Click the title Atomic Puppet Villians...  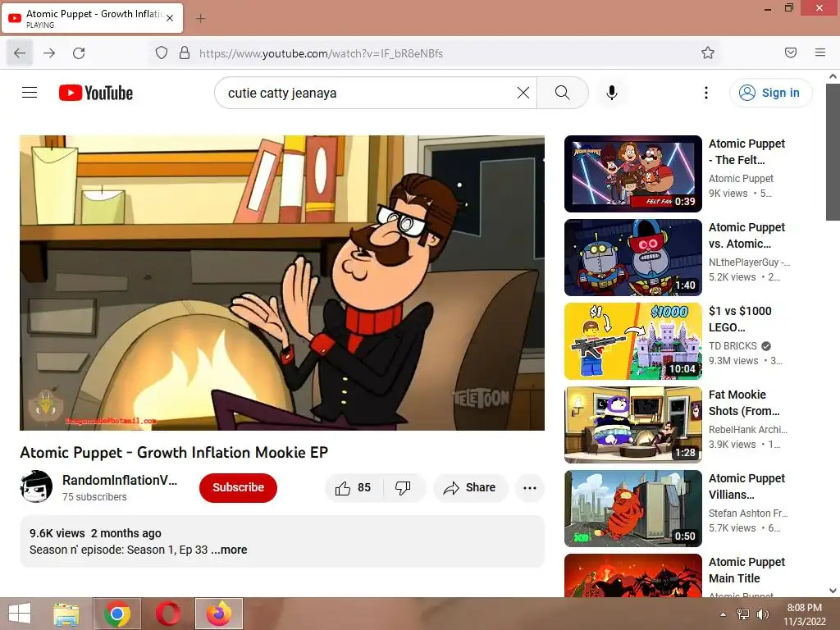tap(746, 486)
